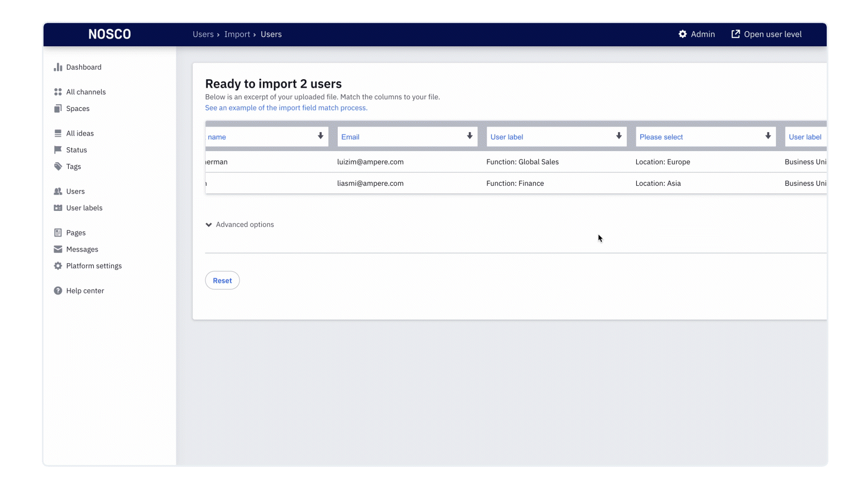Click the Import breadcrumb link

tap(237, 34)
